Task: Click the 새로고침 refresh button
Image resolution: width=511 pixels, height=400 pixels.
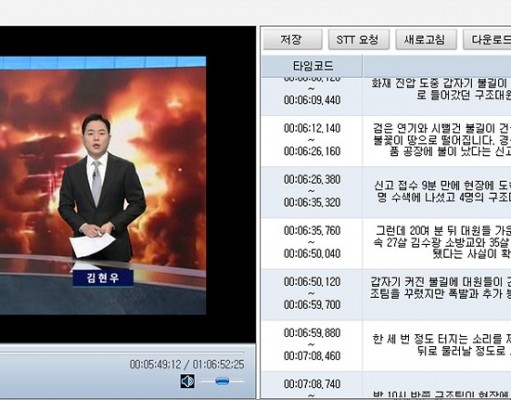Action: (x=426, y=40)
